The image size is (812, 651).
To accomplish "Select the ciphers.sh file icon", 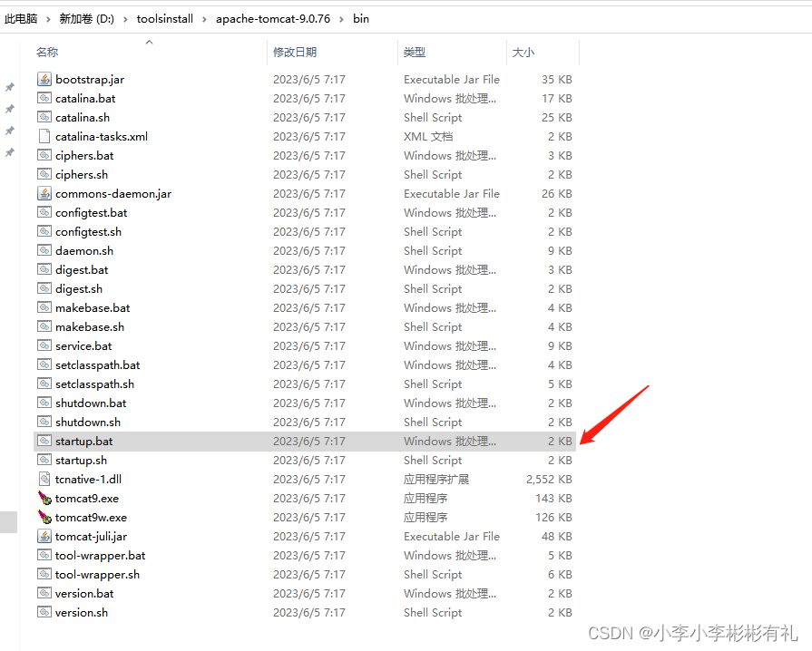I will pyautogui.click(x=44, y=174).
